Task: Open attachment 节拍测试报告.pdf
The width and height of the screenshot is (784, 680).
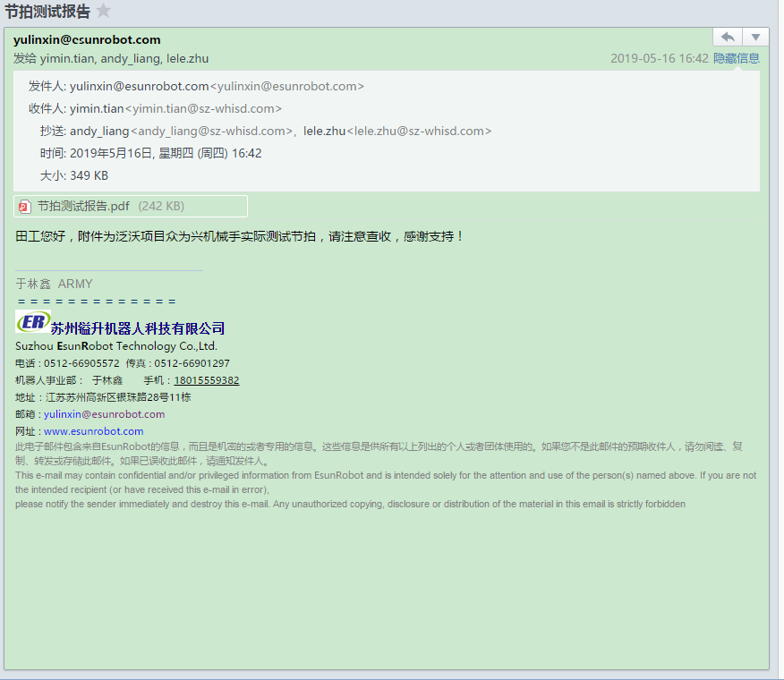Action: 83,206
